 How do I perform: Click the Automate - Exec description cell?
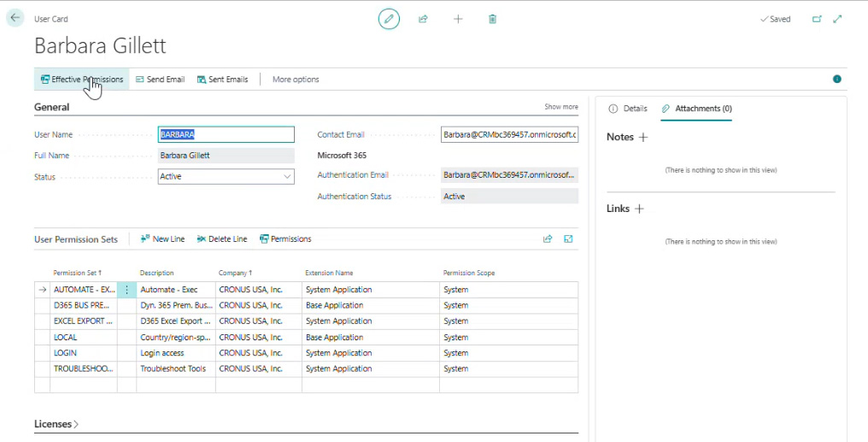point(175,290)
